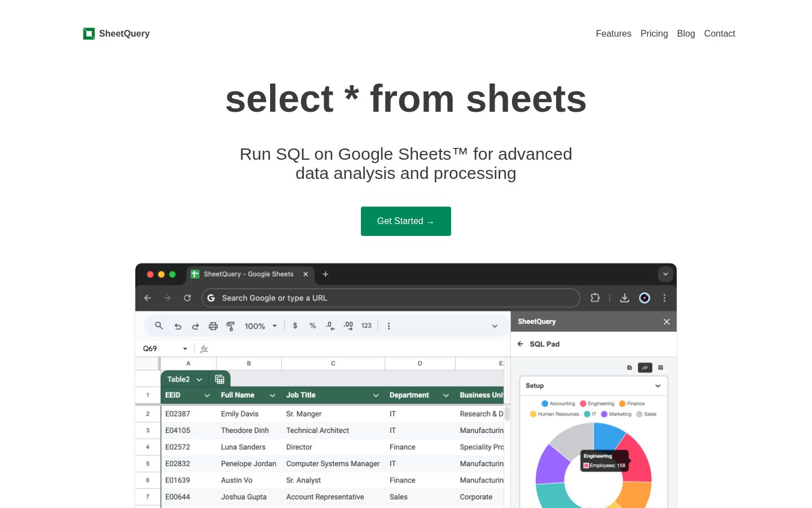Click the Get Started button

[406, 221]
